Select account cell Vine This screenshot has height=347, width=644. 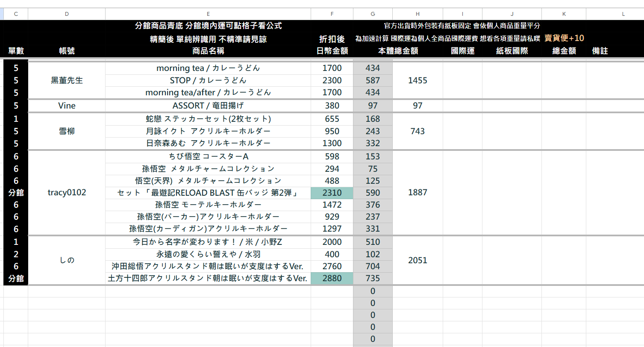click(67, 106)
